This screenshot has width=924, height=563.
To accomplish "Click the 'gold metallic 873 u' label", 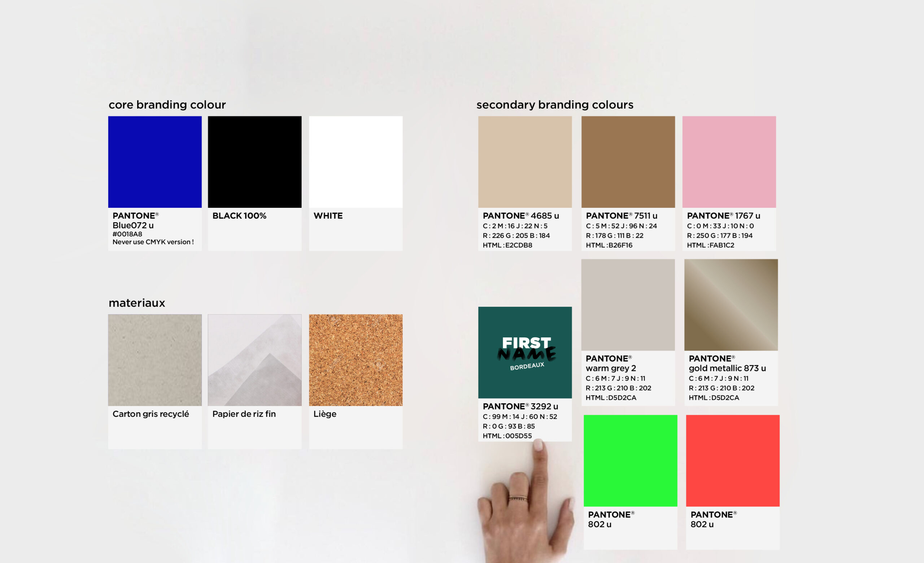I will click(728, 368).
